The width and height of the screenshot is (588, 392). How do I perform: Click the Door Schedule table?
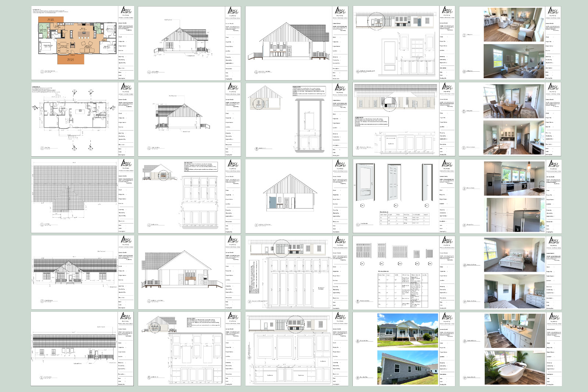click(404, 217)
